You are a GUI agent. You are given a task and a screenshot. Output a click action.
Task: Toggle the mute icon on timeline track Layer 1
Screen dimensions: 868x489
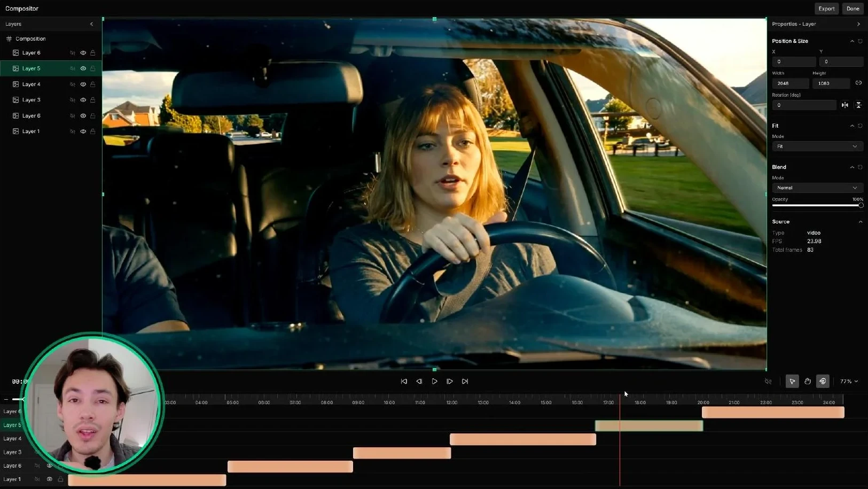pos(37,479)
